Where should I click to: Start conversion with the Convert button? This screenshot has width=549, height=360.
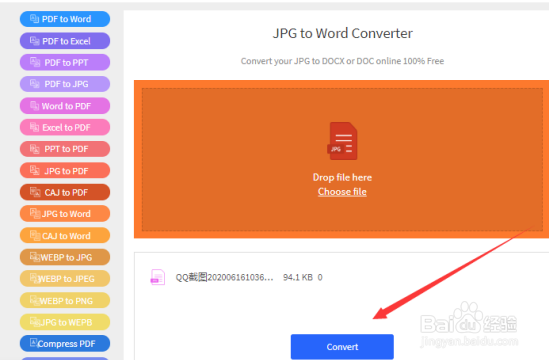342,347
